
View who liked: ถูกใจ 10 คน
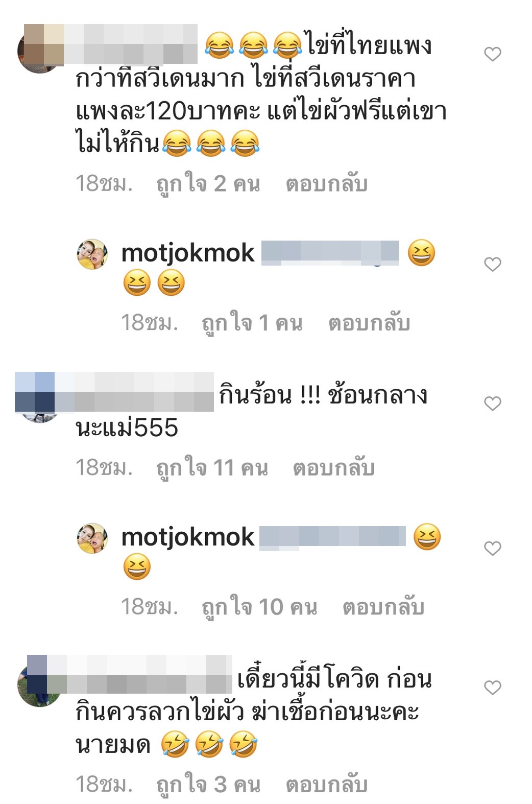259,607
